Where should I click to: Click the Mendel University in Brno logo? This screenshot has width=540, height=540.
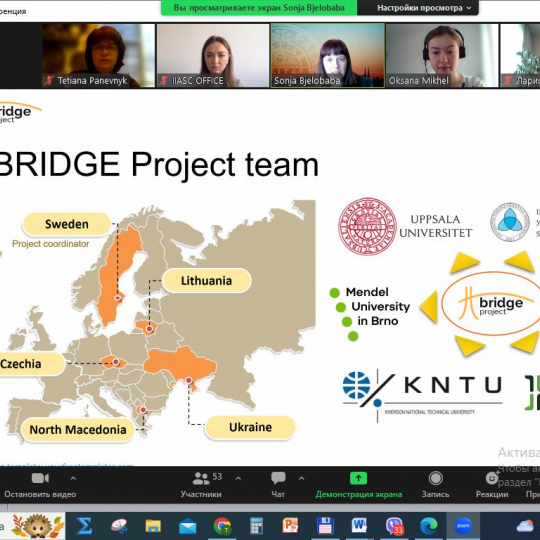coord(370,313)
